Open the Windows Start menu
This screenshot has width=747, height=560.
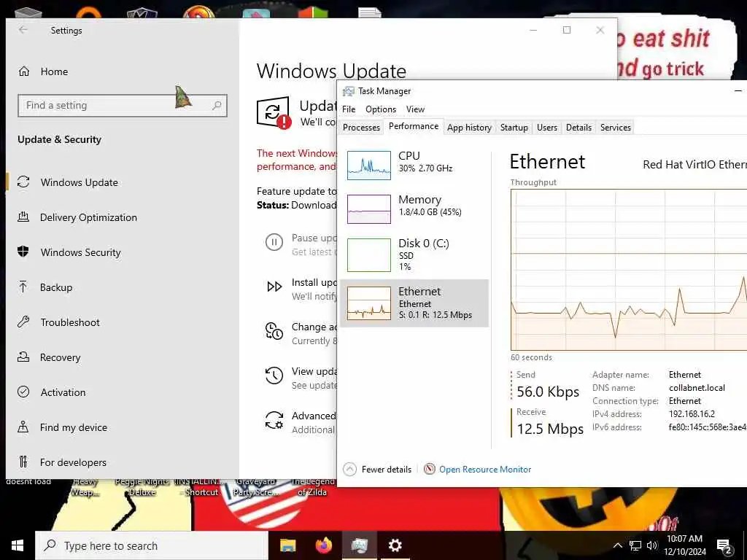18,545
